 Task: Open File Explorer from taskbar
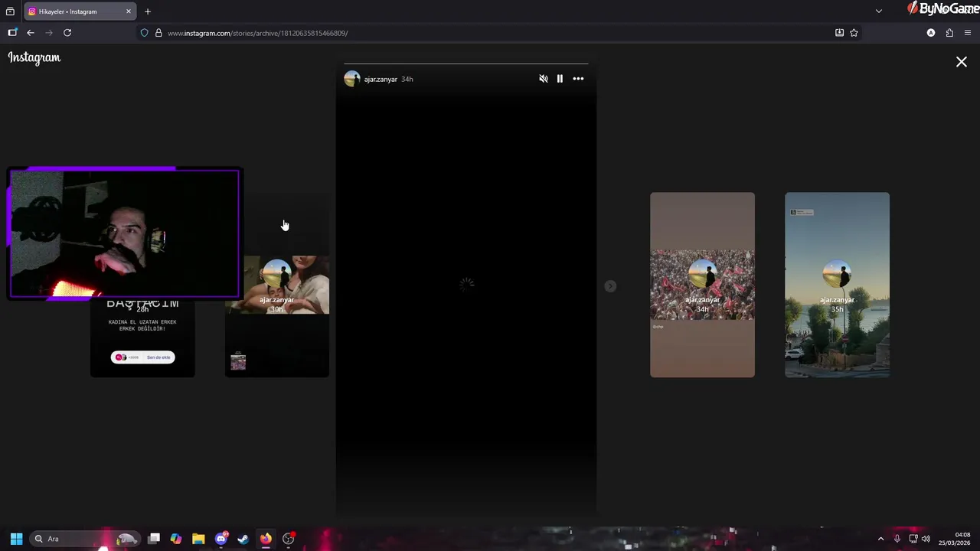pyautogui.click(x=198, y=539)
